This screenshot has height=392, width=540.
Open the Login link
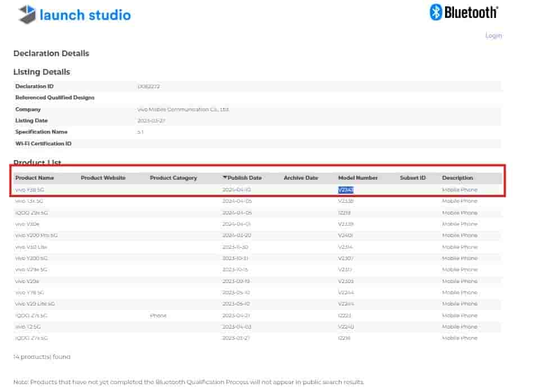point(493,35)
